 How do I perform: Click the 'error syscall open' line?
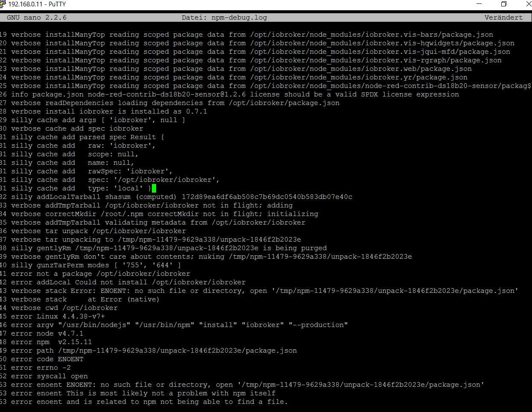[49, 376]
